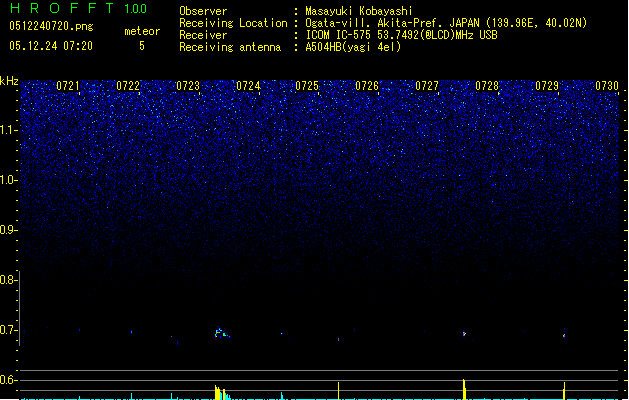Click the 0.8 kHz axis label
This screenshot has height=400, width=629.
pos(9,280)
